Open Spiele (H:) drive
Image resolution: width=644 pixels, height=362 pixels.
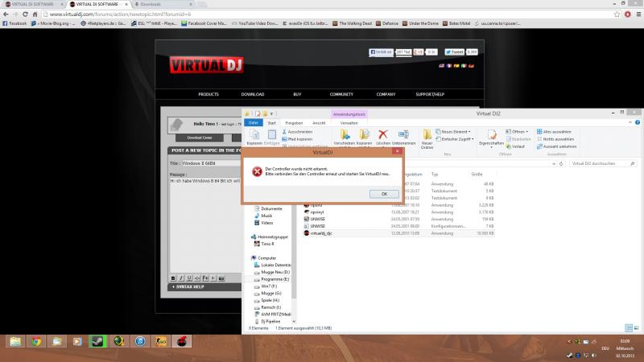270,300
